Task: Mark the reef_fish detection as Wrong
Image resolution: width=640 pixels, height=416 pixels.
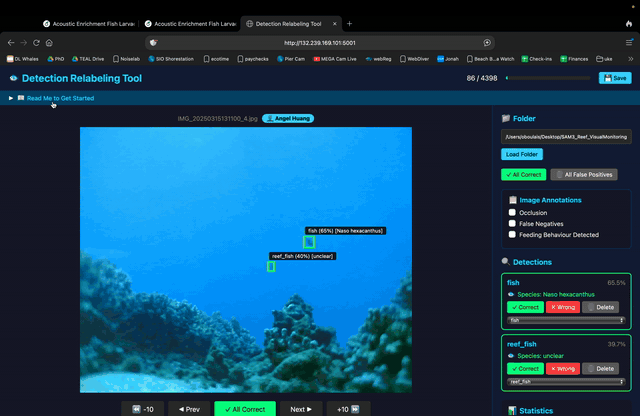Action: (563, 368)
